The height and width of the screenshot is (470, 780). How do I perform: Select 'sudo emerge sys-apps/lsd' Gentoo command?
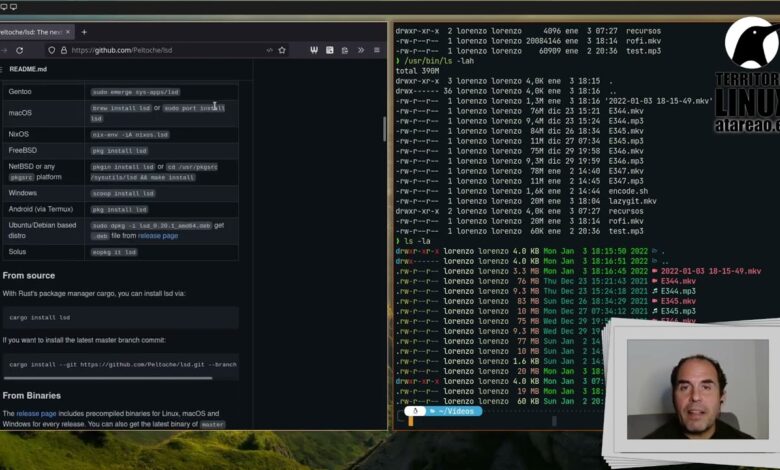135,92
